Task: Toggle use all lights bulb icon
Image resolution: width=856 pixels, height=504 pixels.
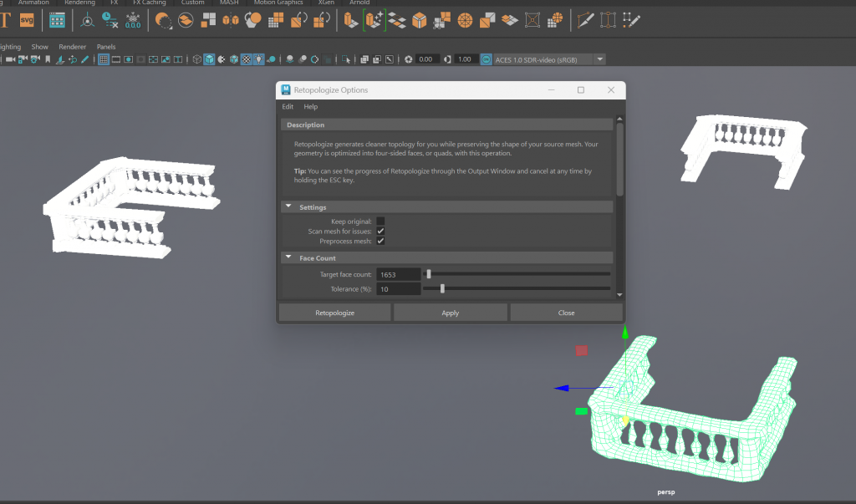Action: click(259, 59)
